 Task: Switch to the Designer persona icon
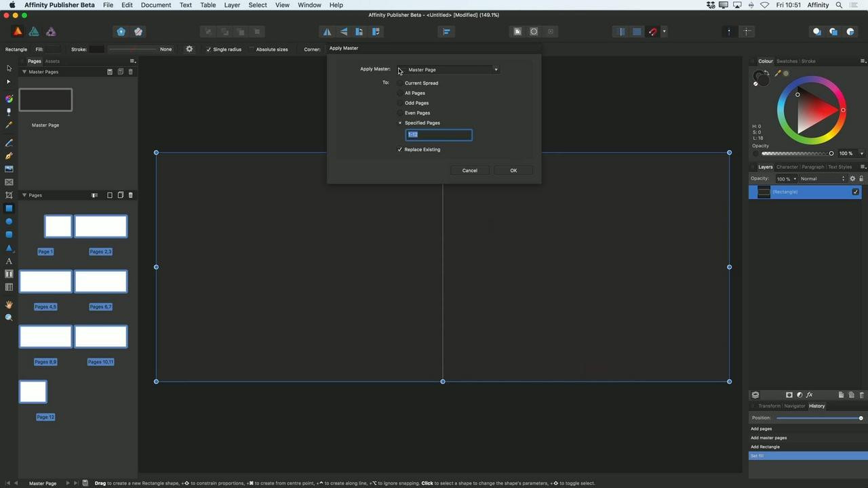pyautogui.click(x=34, y=31)
